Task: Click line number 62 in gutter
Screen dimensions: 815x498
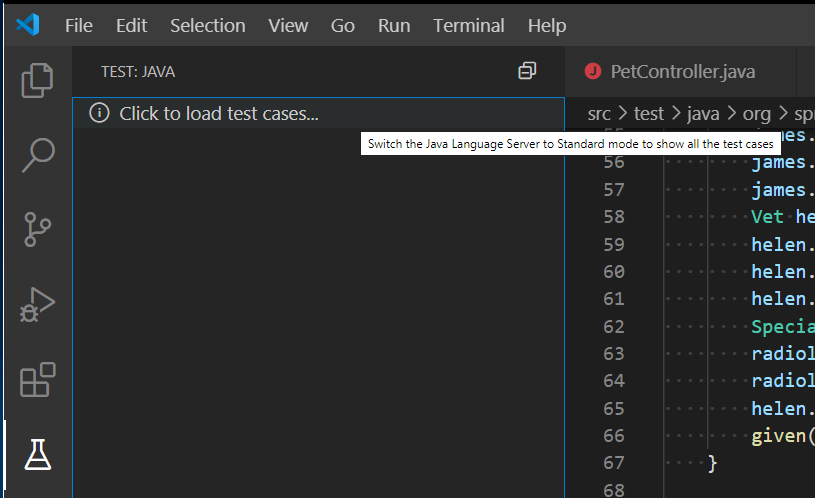Action: click(614, 326)
